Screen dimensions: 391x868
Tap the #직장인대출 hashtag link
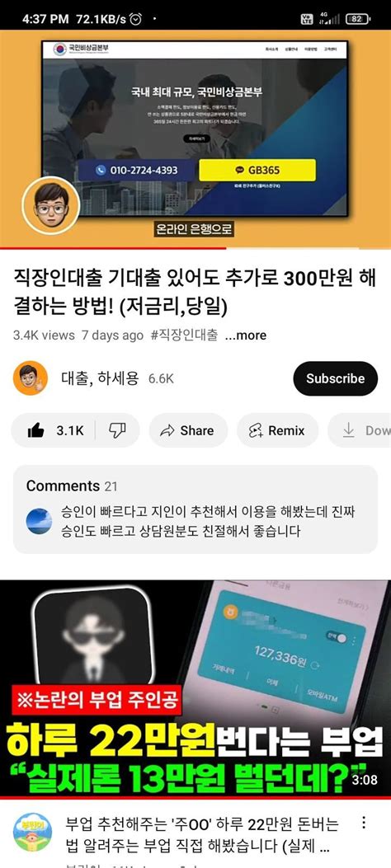(x=183, y=335)
